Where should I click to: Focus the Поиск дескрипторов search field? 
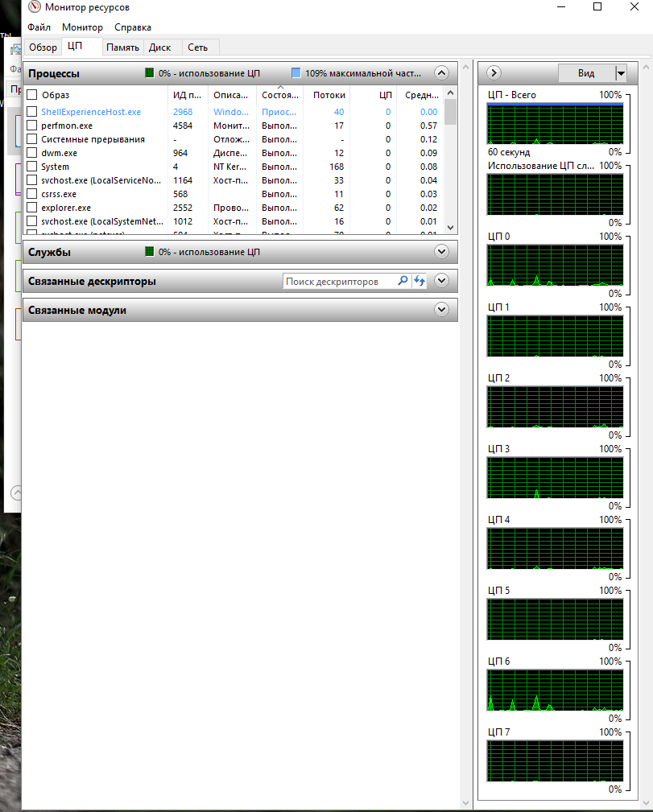[x=338, y=282]
